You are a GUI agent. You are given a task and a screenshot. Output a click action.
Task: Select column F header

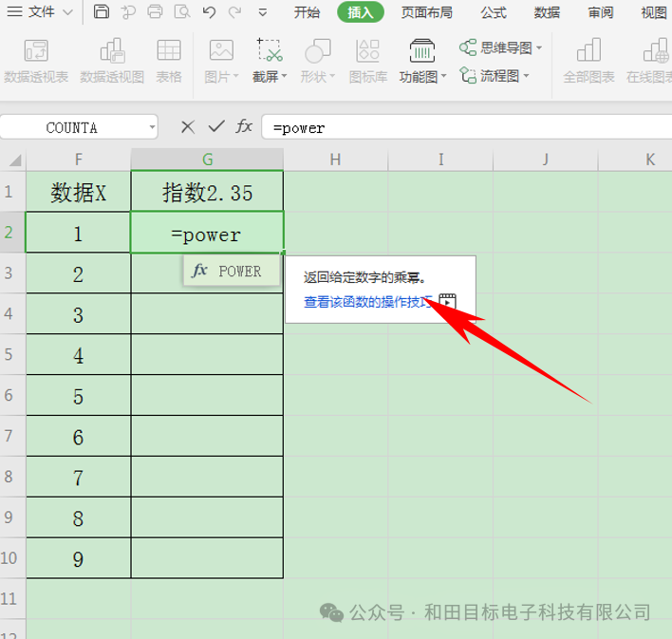click(79, 160)
